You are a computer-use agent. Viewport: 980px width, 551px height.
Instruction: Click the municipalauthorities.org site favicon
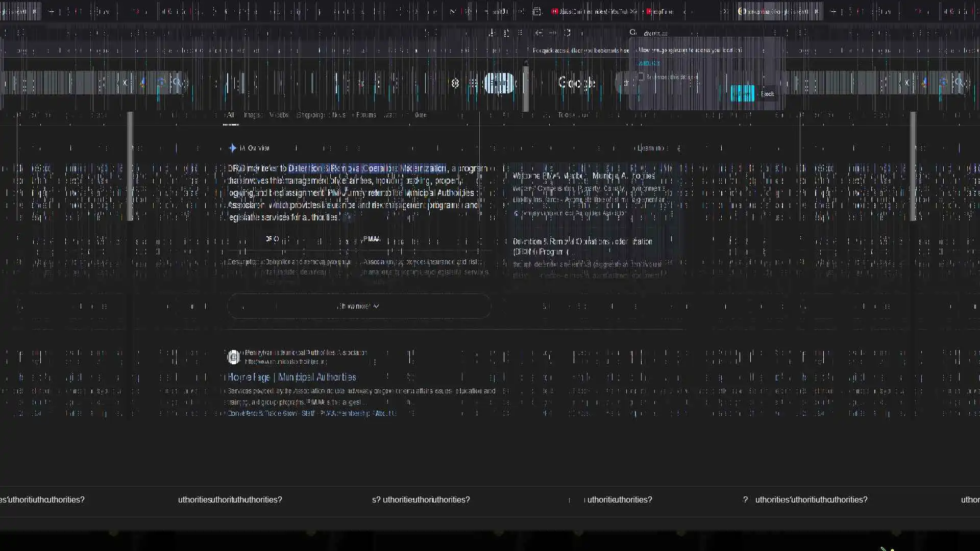click(234, 357)
